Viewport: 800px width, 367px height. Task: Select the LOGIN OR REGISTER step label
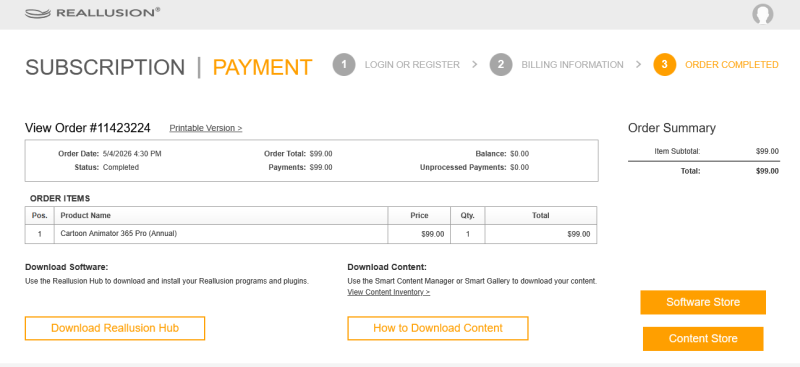[412, 65]
